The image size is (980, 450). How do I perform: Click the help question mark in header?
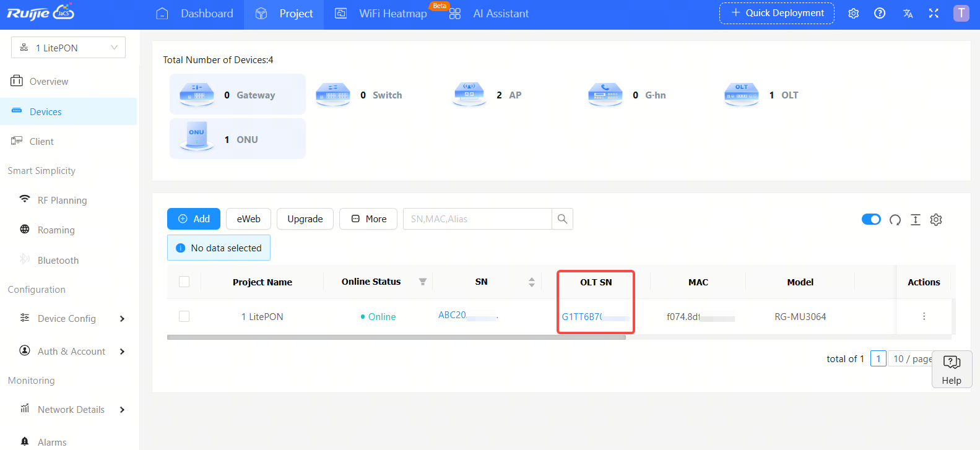pos(880,14)
